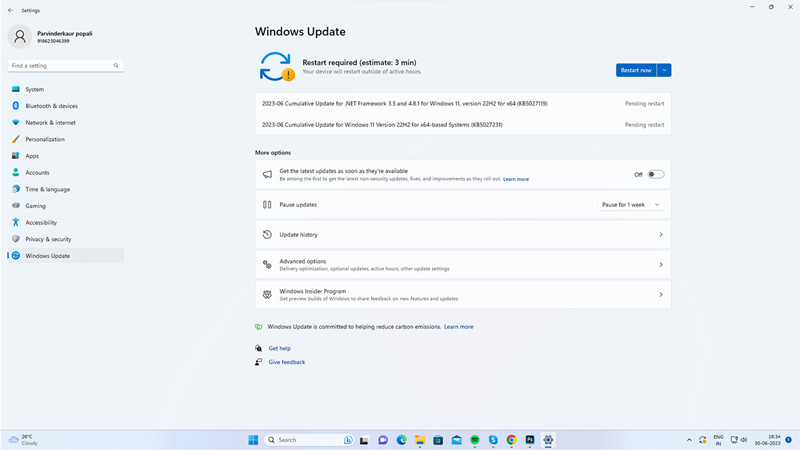Open Update history

(x=463, y=235)
